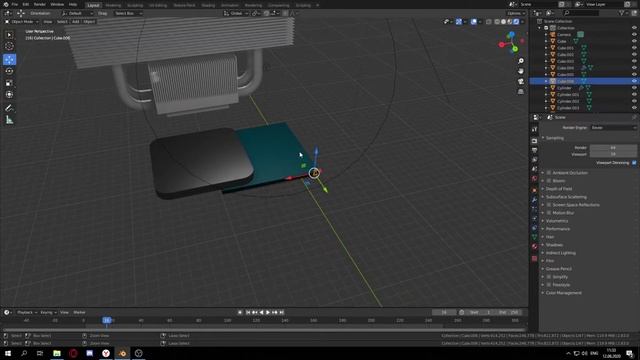Select the Scale tool in the toolbar
Screen dimensions: 640x360
9,83
